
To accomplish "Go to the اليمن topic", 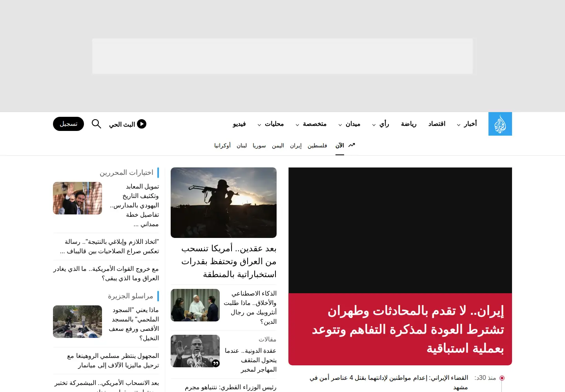I will pyautogui.click(x=278, y=145).
